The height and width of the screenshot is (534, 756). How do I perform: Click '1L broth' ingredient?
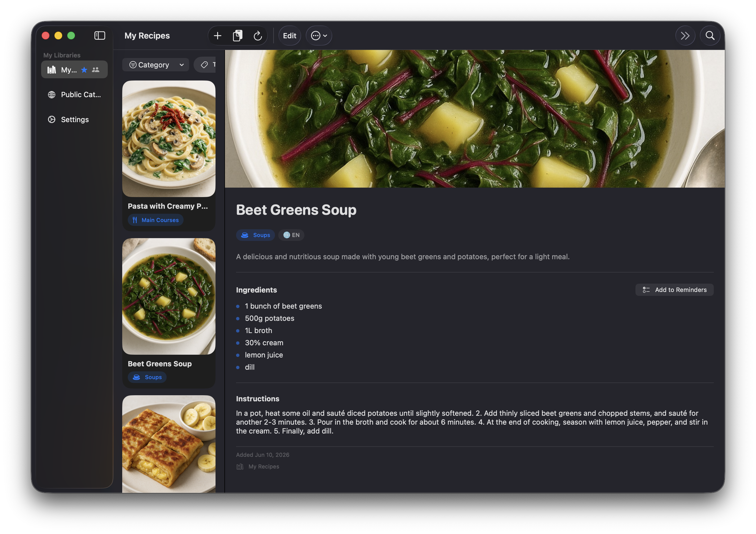click(259, 330)
